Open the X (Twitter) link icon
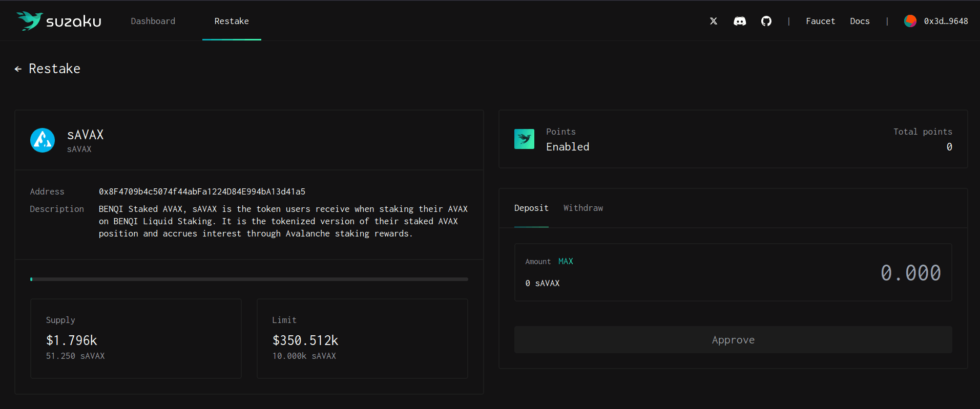This screenshot has height=409, width=980. tap(714, 21)
